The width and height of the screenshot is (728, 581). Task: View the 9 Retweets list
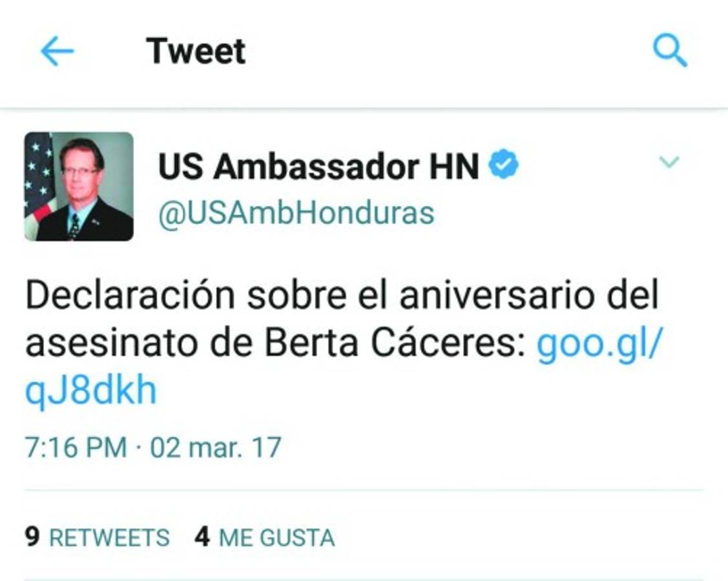tap(97, 537)
